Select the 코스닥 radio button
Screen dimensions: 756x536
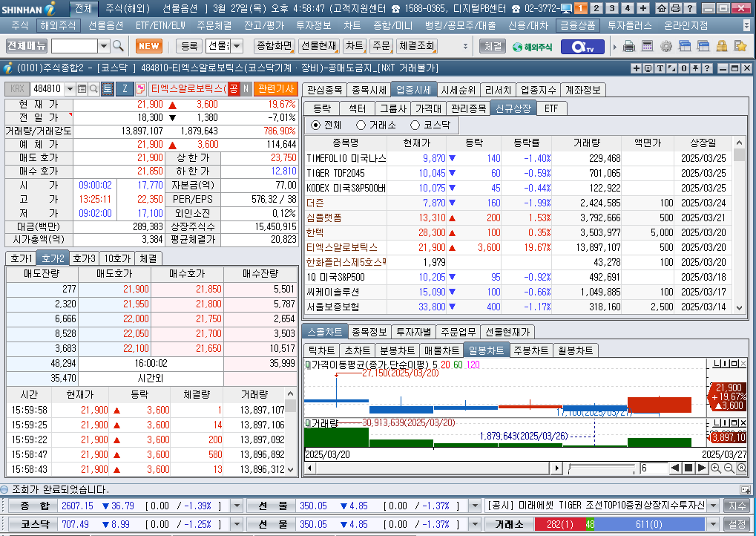point(415,125)
